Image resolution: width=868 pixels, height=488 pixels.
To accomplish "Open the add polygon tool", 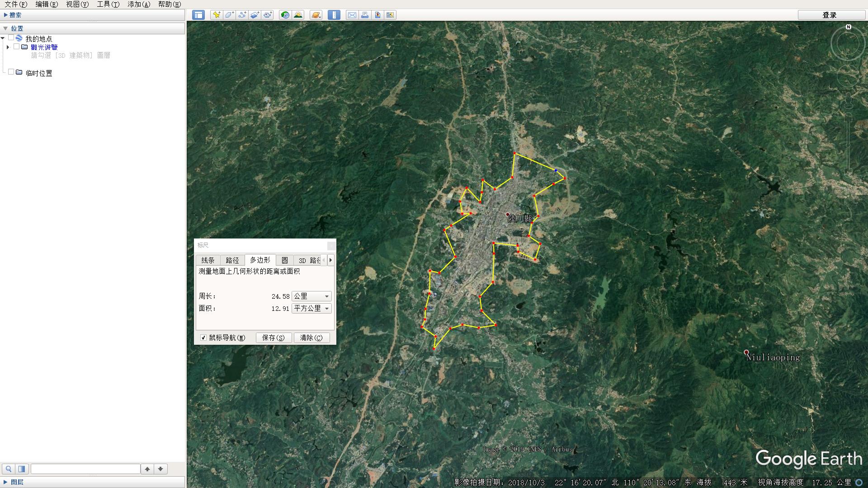I will (x=229, y=15).
